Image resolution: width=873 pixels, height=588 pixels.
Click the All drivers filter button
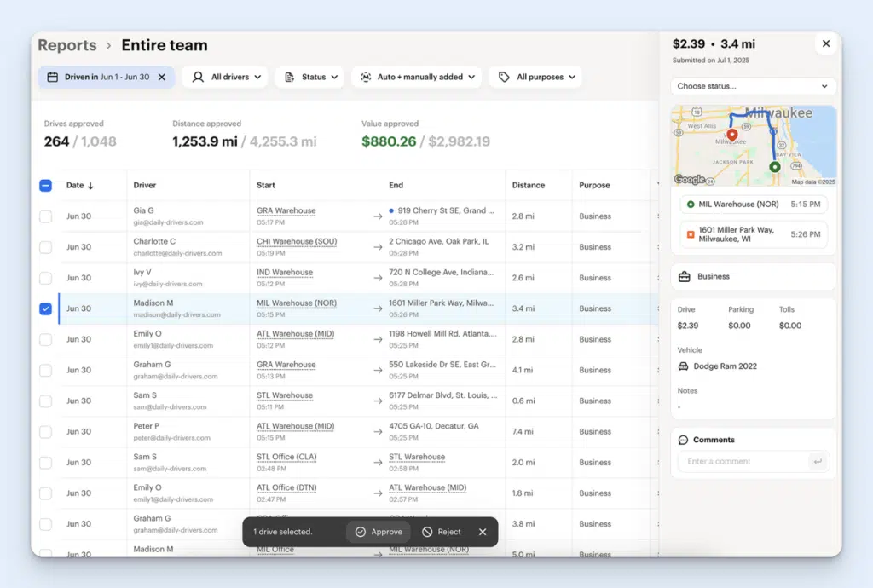point(224,77)
